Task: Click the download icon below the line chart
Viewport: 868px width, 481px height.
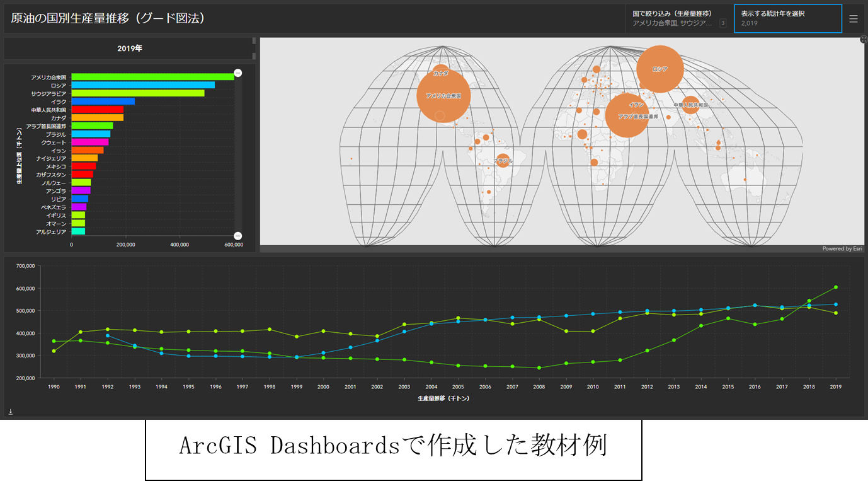Action: [x=11, y=412]
